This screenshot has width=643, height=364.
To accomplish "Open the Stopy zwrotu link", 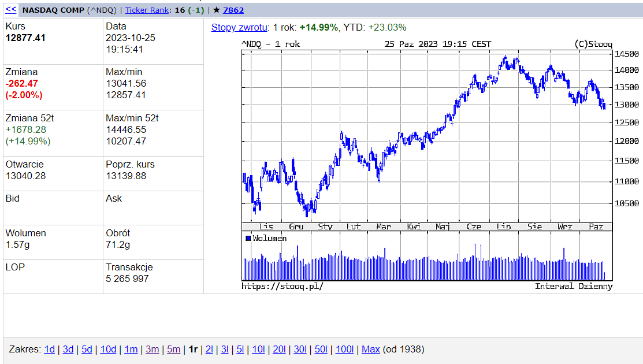I will tap(240, 28).
